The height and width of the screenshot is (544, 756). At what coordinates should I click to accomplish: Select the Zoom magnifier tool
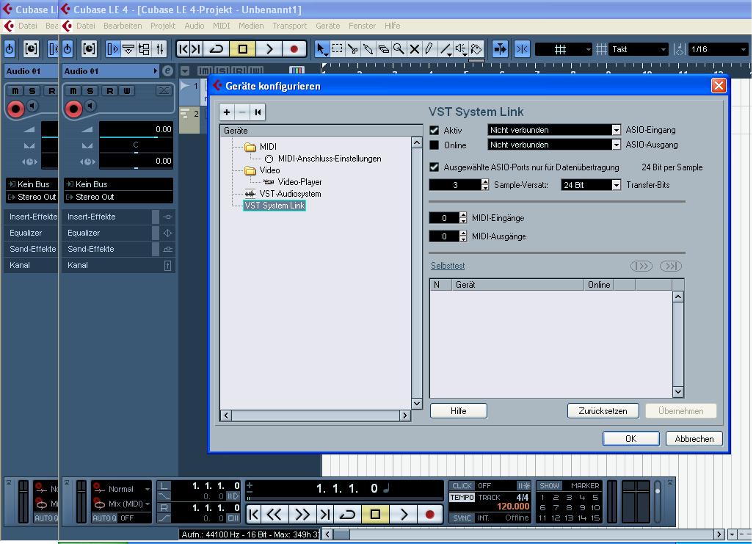point(399,48)
